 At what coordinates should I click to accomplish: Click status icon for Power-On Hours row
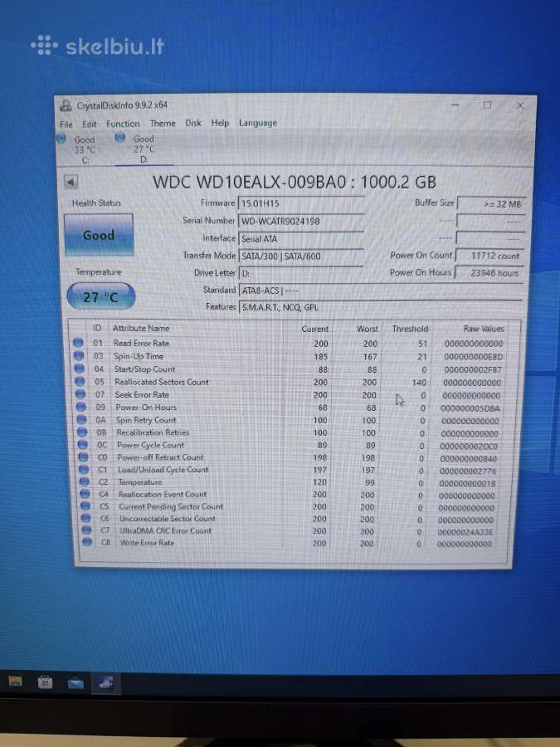click(81, 407)
